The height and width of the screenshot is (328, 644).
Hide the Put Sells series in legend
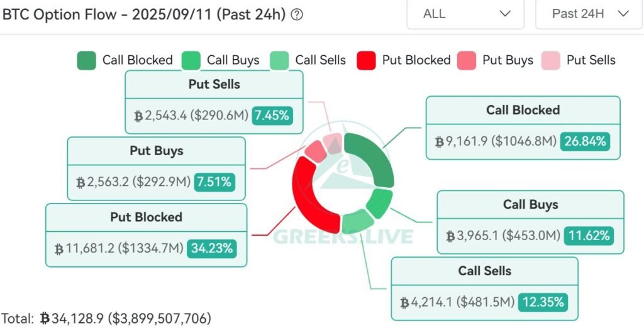coord(579,60)
